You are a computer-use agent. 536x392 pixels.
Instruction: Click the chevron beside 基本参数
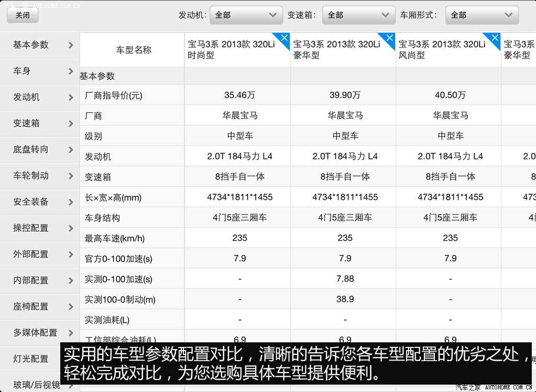pyautogui.click(x=71, y=45)
